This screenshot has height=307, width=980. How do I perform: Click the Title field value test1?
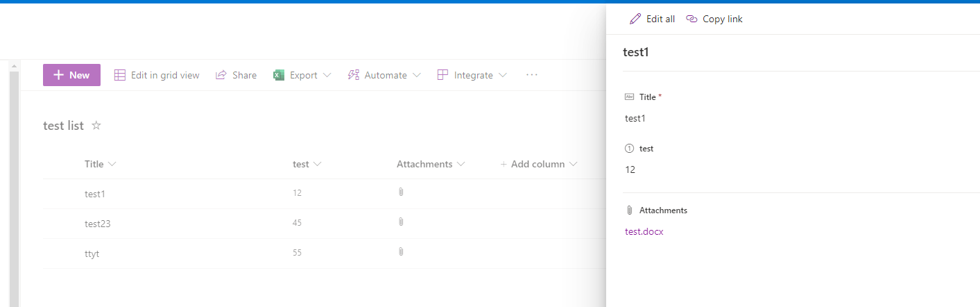(635, 119)
